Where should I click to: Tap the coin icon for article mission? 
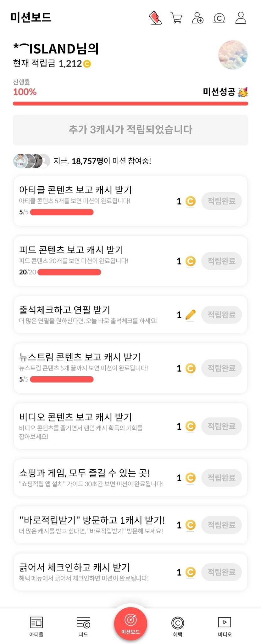(190, 201)
